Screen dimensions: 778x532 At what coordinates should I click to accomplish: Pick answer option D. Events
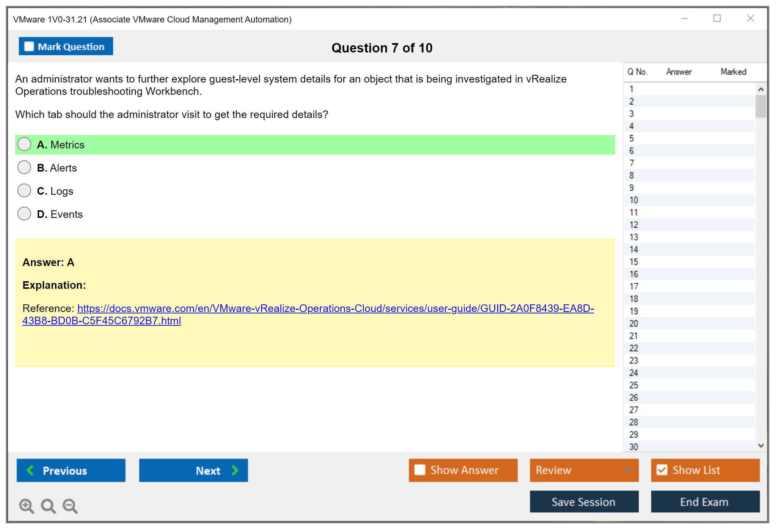[x=24, y=214]
